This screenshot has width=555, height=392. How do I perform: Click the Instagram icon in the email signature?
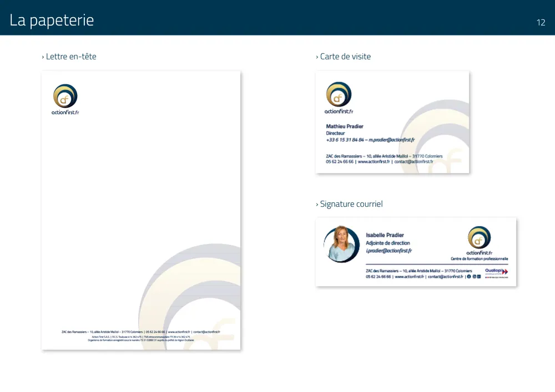(x=475, y=277)
